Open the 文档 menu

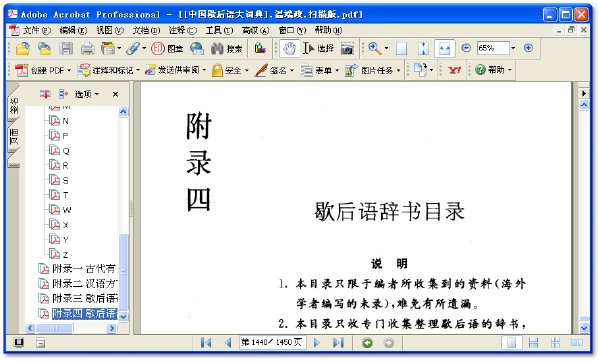pyautogui.click(x=146, y=30)
